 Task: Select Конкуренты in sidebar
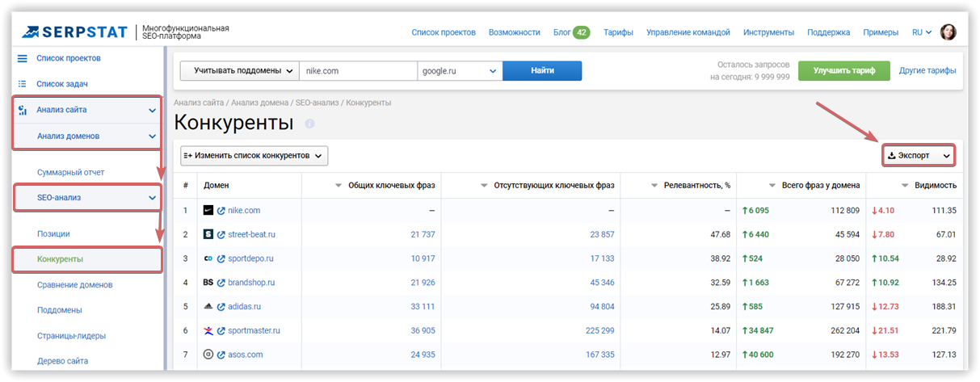[61, 259]
